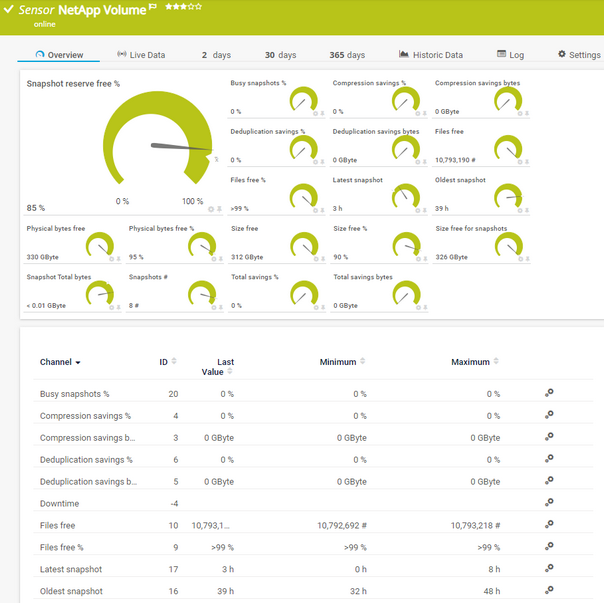604x603 pixels.
Task: Click gear icon on Latest snapshot gauge
Action: 418,210
